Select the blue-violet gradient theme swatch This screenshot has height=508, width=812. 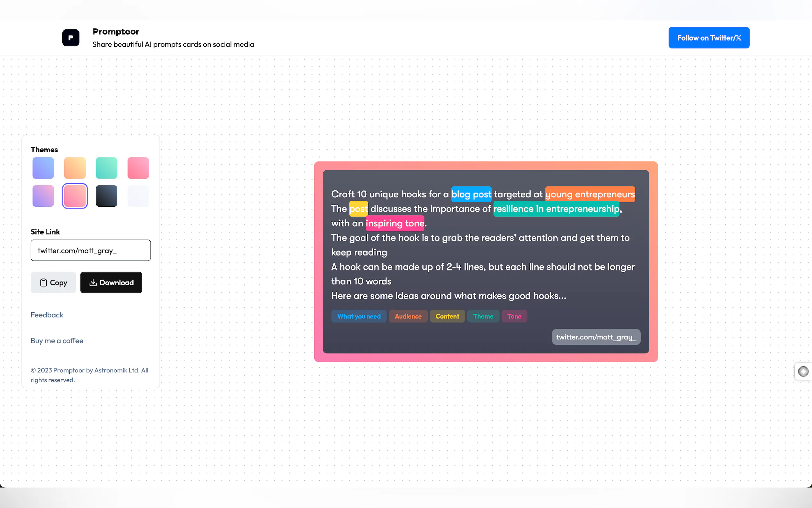click(43, 168)
